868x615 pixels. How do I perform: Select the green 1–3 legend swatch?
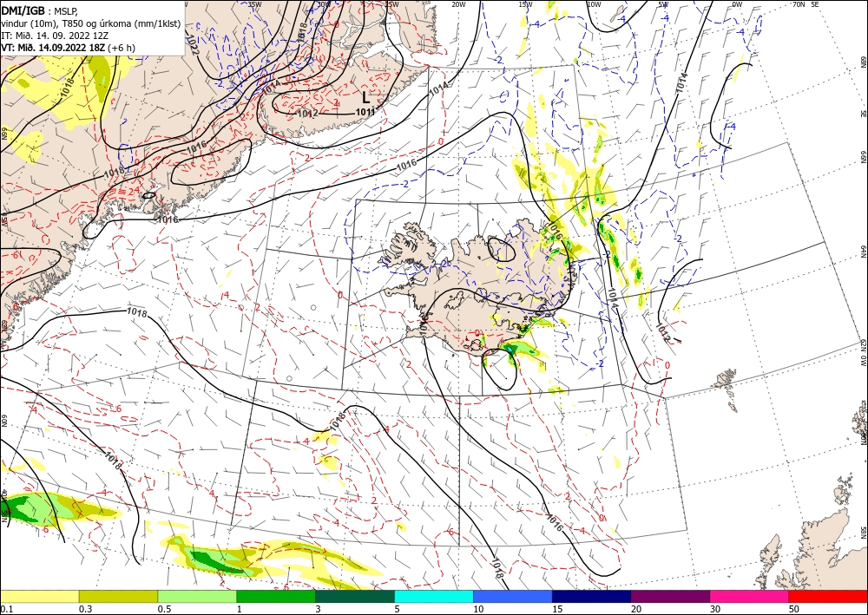pos(276,596)
